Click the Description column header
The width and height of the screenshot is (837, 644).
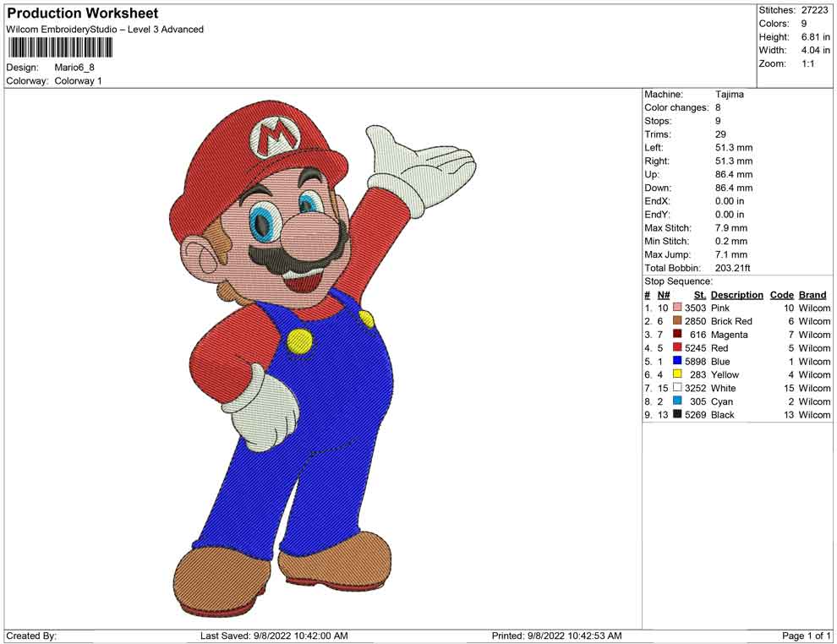point(736,295)
